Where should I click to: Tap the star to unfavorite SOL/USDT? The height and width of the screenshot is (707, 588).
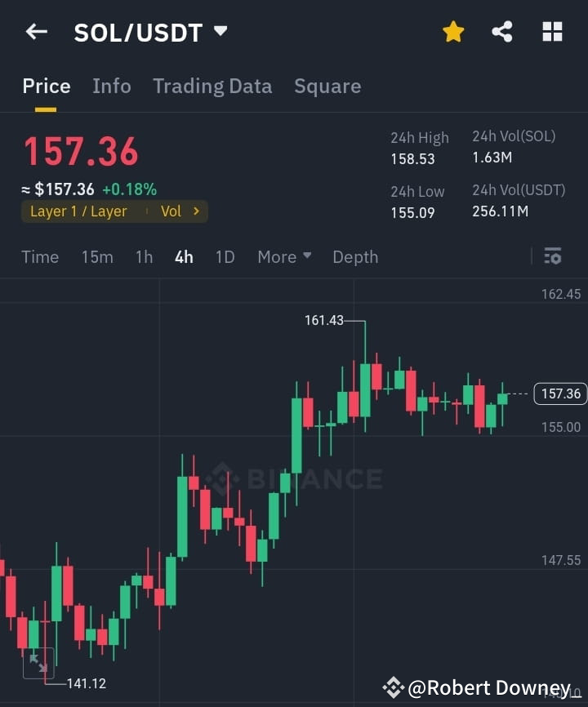point(453,31)
